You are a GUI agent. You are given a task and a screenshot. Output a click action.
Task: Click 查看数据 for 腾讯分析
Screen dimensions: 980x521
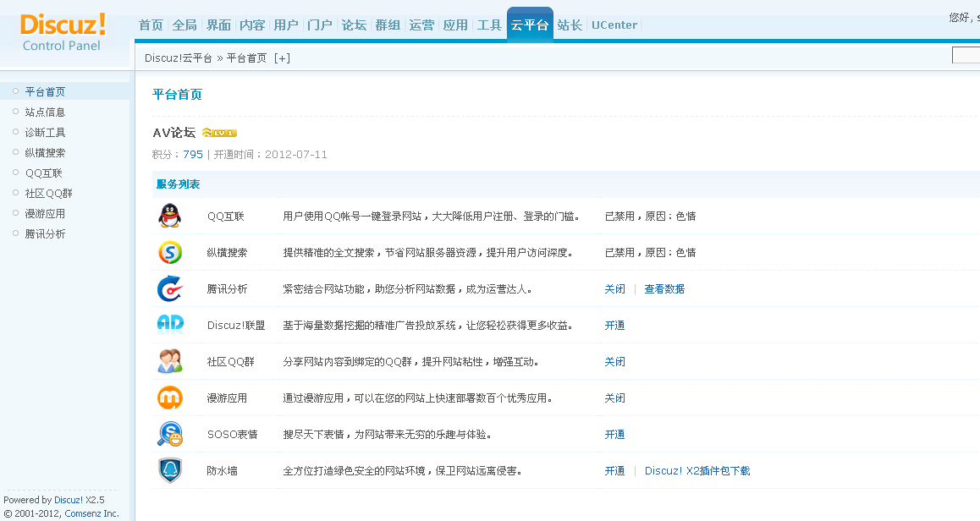click(664, 288)
